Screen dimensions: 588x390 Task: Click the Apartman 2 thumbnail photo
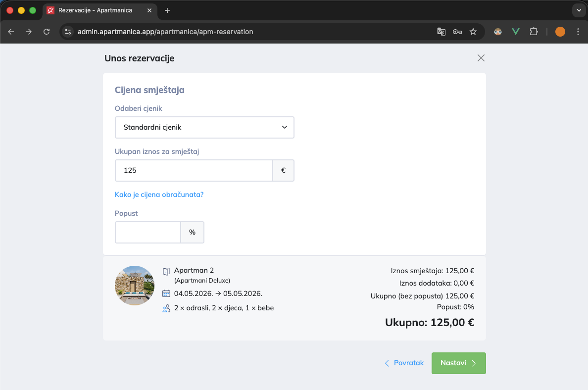coord(135,286)
